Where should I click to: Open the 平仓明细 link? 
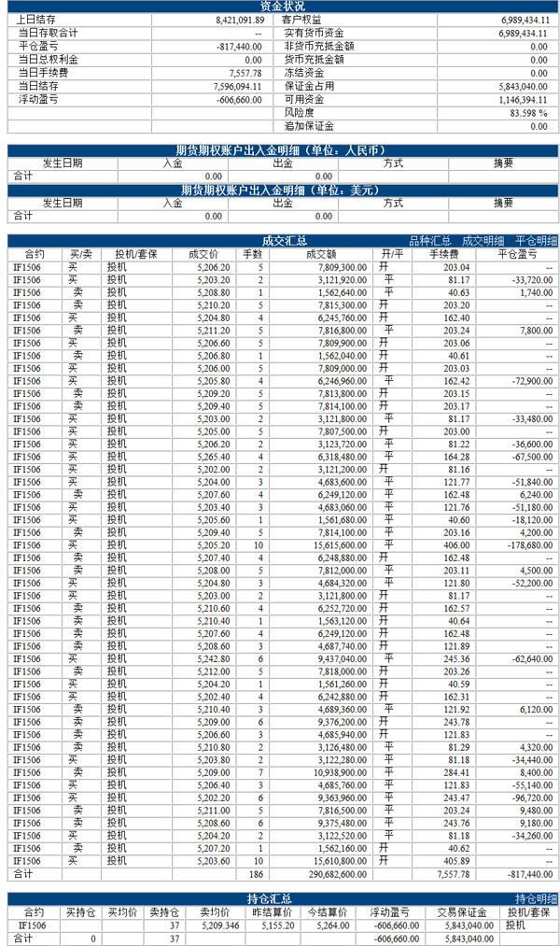tap(536, 241)
